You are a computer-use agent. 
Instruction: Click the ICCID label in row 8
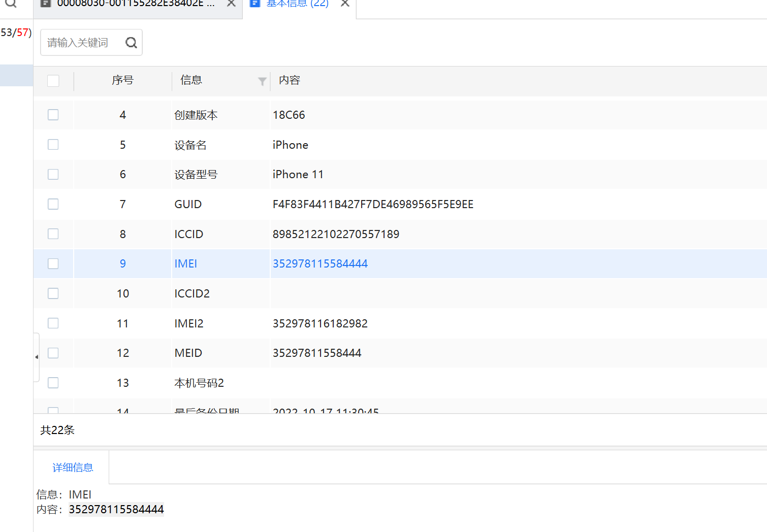189,234
